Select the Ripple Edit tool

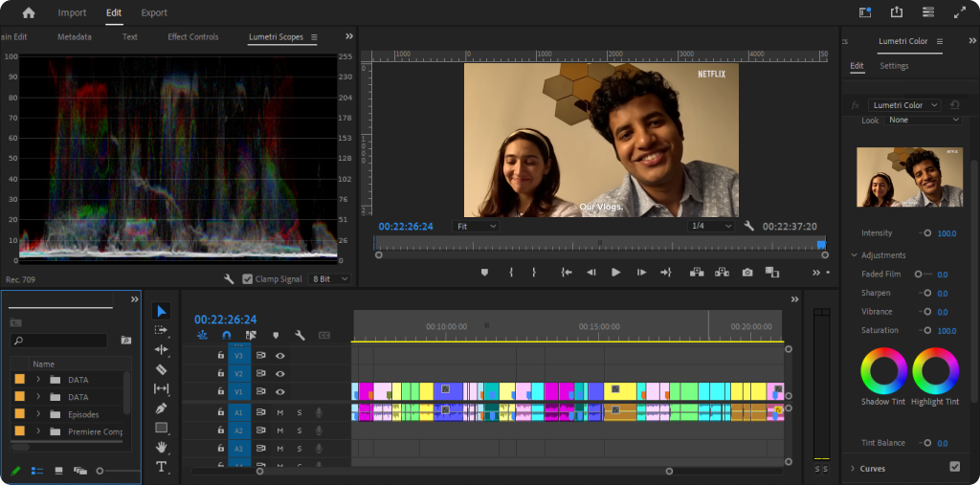pyautogui.click(x=161, y=349)
